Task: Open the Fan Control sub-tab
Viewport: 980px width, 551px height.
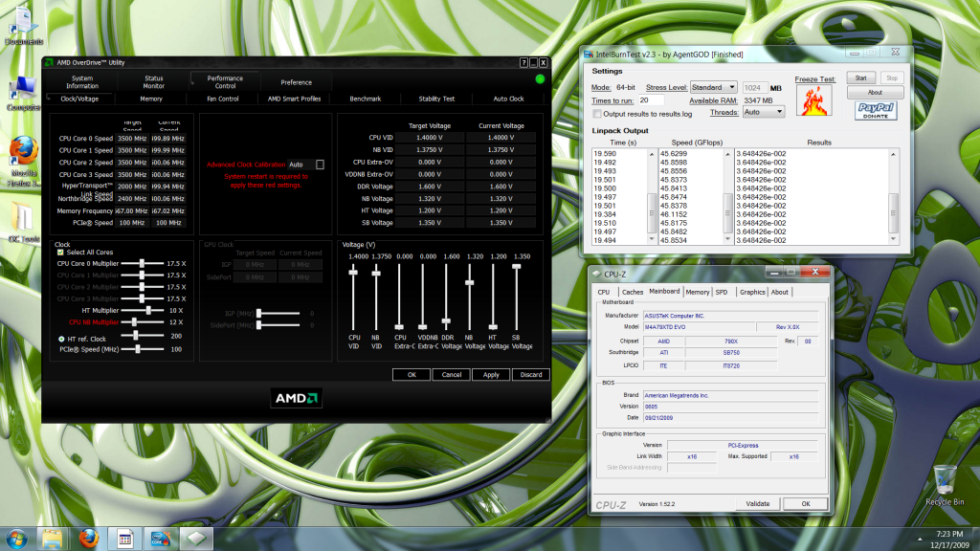Action: coord(222,99)
